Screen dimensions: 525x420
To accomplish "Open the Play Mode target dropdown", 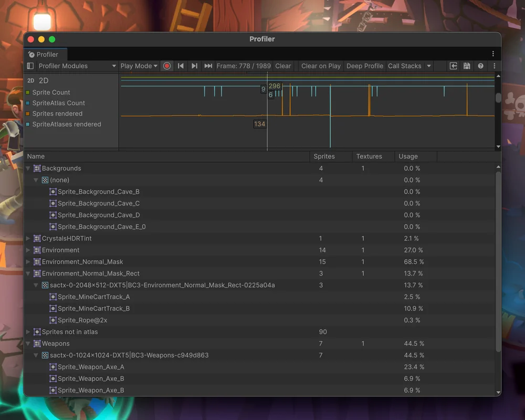I will point(139,66).
